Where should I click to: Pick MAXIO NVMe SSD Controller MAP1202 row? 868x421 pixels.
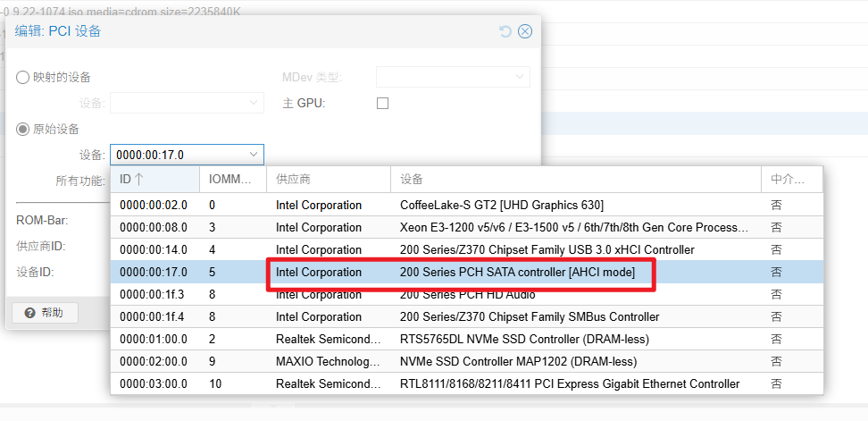(x=518, y=361)
